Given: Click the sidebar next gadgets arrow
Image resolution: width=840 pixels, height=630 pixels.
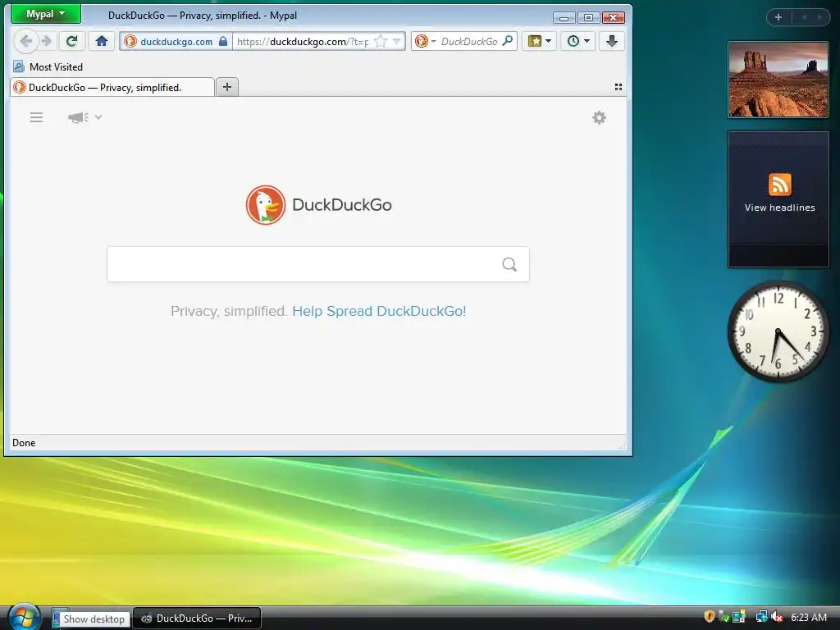Looking at the screenshot, I should coord(819,17).
